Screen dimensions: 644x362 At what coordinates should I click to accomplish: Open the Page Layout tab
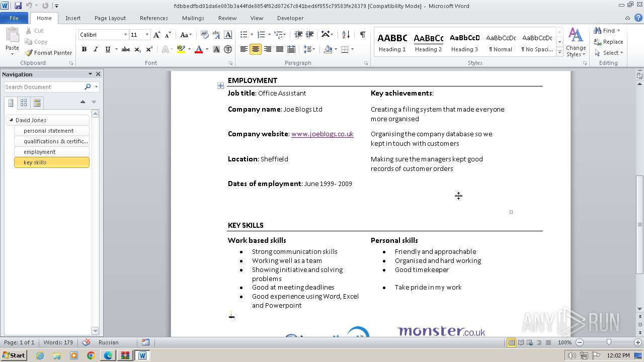click(110, 18)
